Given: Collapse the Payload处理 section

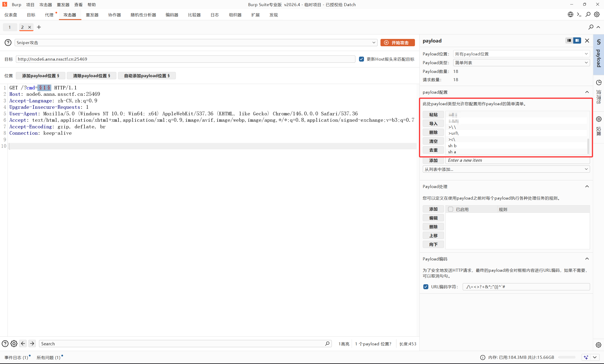Looking at the screenshot, I should tap(587, 186).
